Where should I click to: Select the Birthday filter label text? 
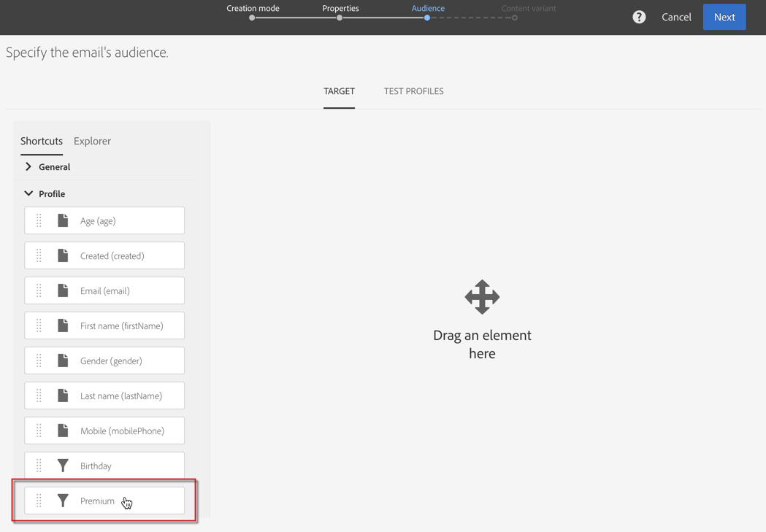pos(96,466)
